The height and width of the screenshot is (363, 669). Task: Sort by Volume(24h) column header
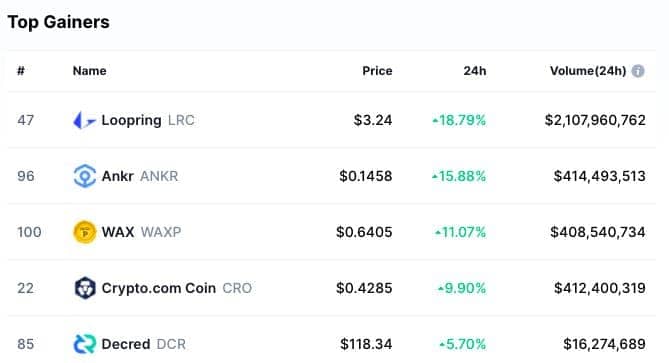[588, 71]
